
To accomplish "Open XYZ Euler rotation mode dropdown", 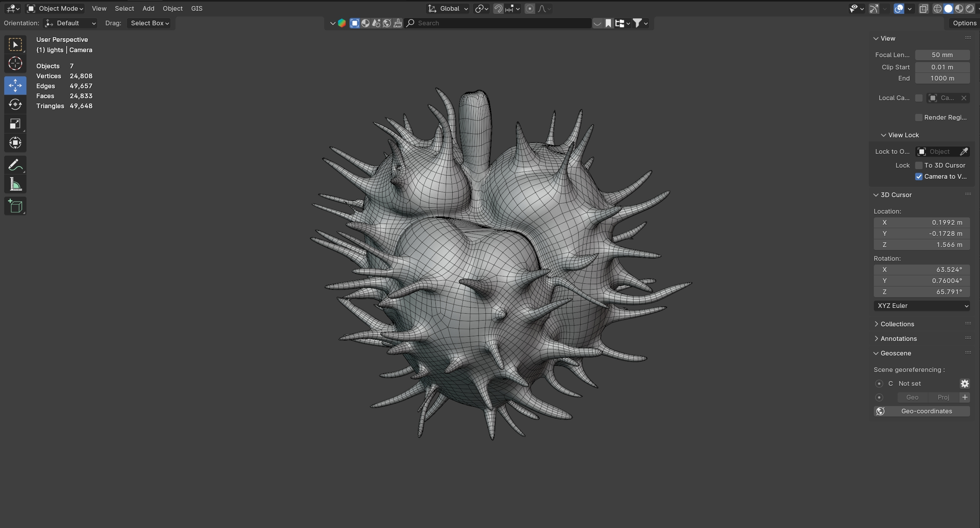I will pyautogui.click(x=922, y=306).
